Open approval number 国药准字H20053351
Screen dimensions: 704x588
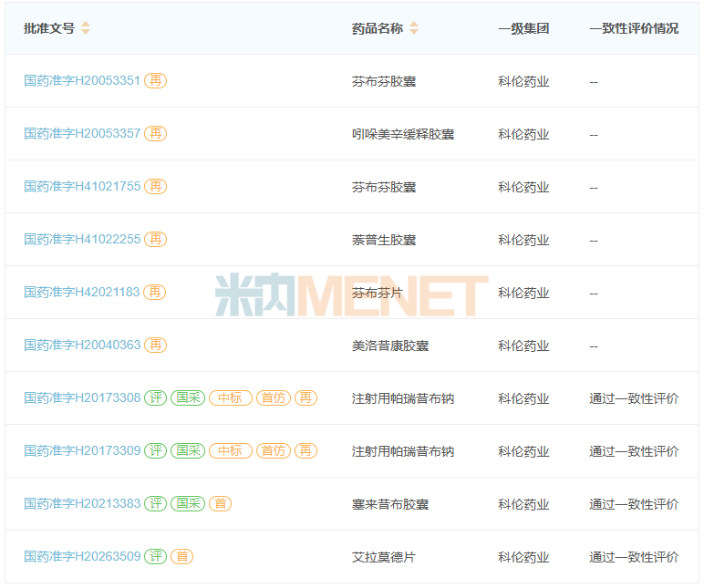82,81
